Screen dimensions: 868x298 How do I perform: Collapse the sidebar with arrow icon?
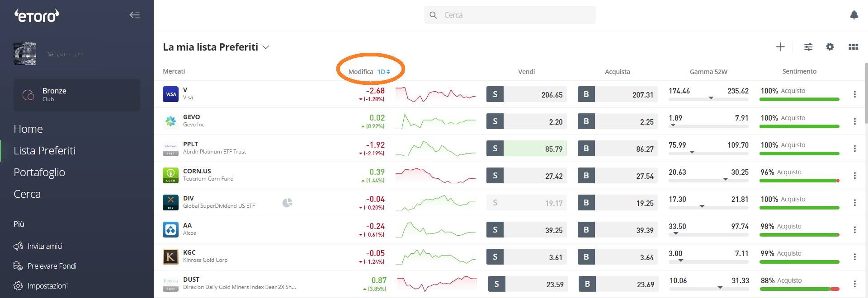pyautogui.click(x=135, y=15)
